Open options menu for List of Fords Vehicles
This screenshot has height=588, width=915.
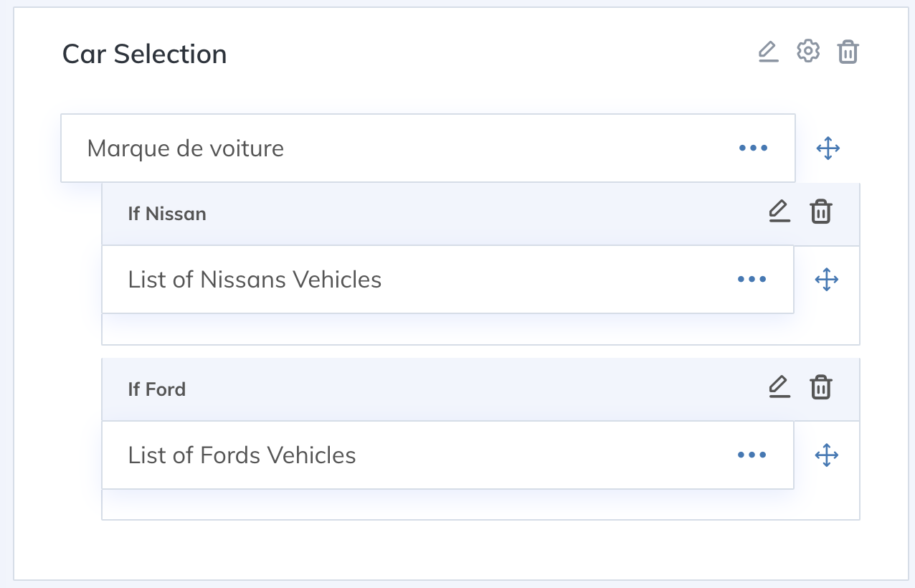[x=752, y=455]
